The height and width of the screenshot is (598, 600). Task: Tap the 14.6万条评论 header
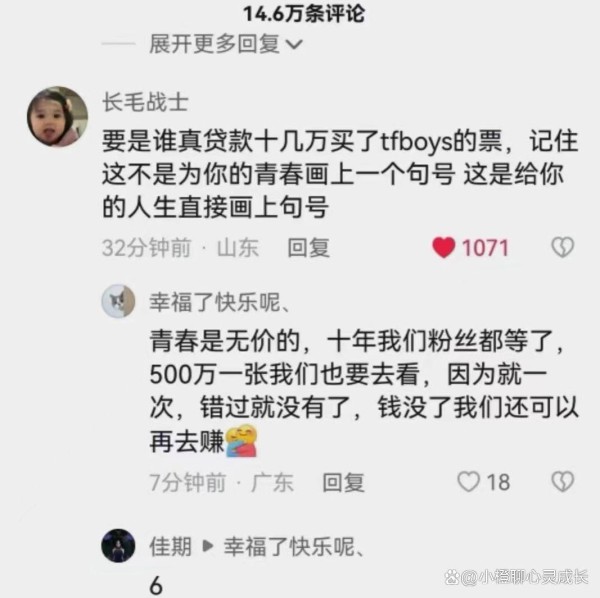(x=304, y=14)
